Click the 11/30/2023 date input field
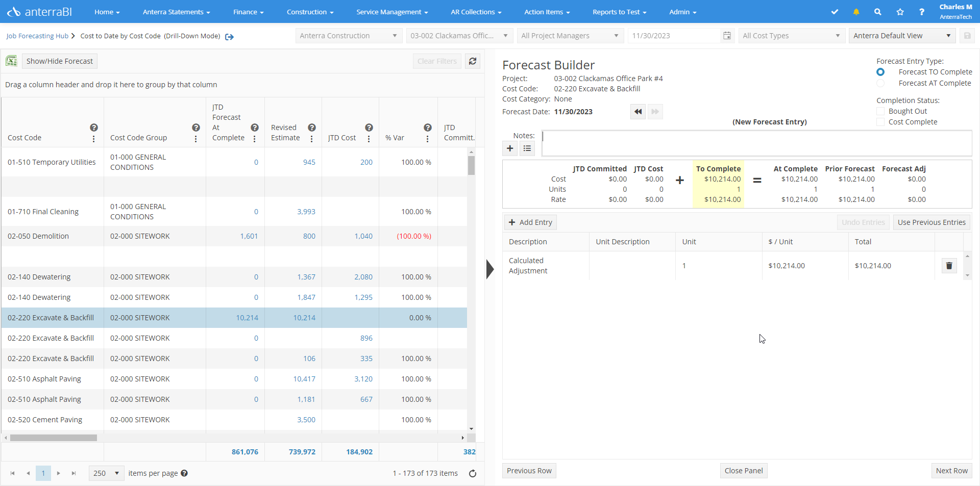The height and width of the screenshot is (486, 980). coord(674,36)
